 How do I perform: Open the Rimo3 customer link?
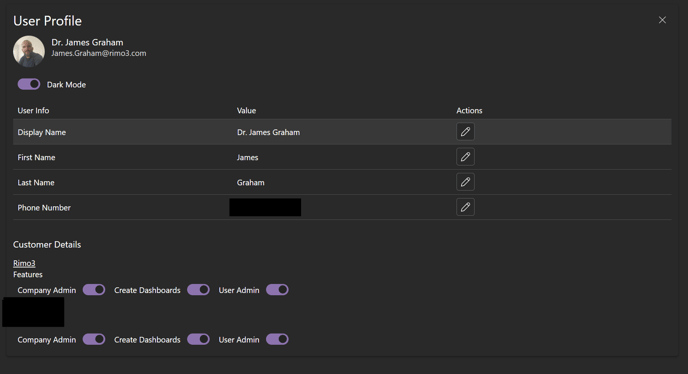pyautogui.click(x=24, y=263)
